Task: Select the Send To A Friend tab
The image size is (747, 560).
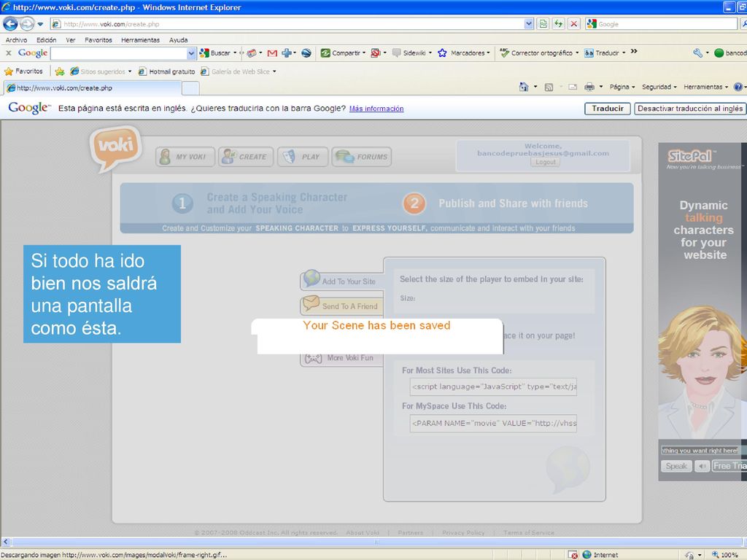Action: (x=341, y=306)
